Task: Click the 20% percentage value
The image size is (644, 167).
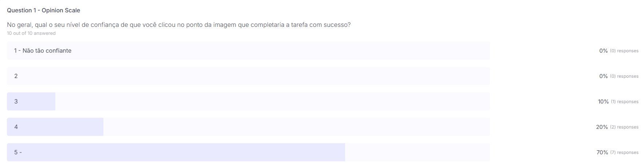Action: click(x=602, y=127)
